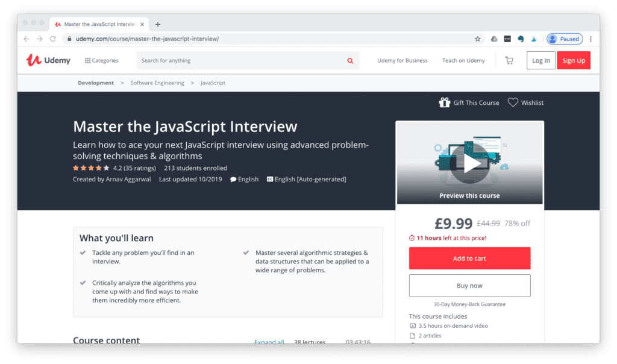Viewport: 617px width, 364px height.
Task: Click the alarm clock icon by time left
Action: click(x=412, y=238)
